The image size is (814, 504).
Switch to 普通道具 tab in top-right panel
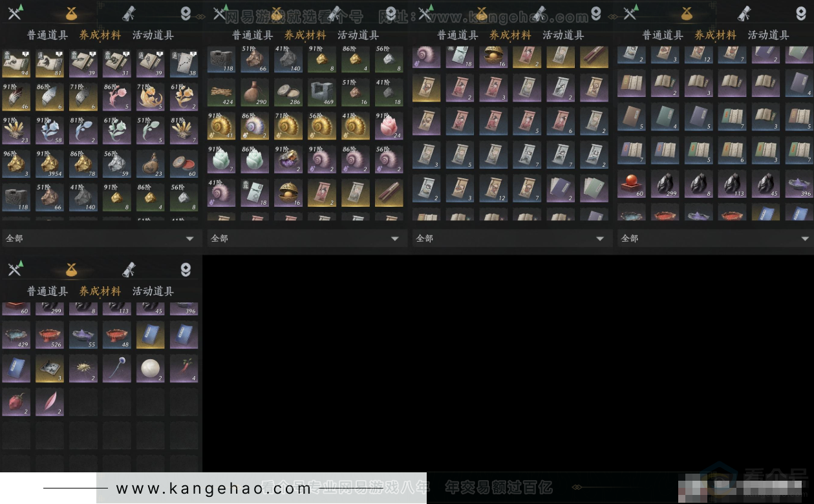(663, 36)
